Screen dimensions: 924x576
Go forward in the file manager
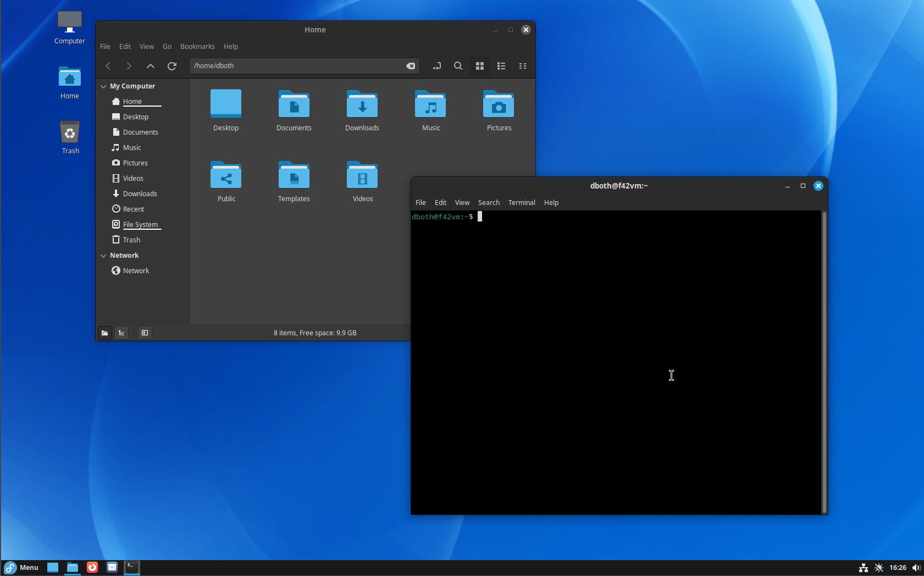[129, 66]
